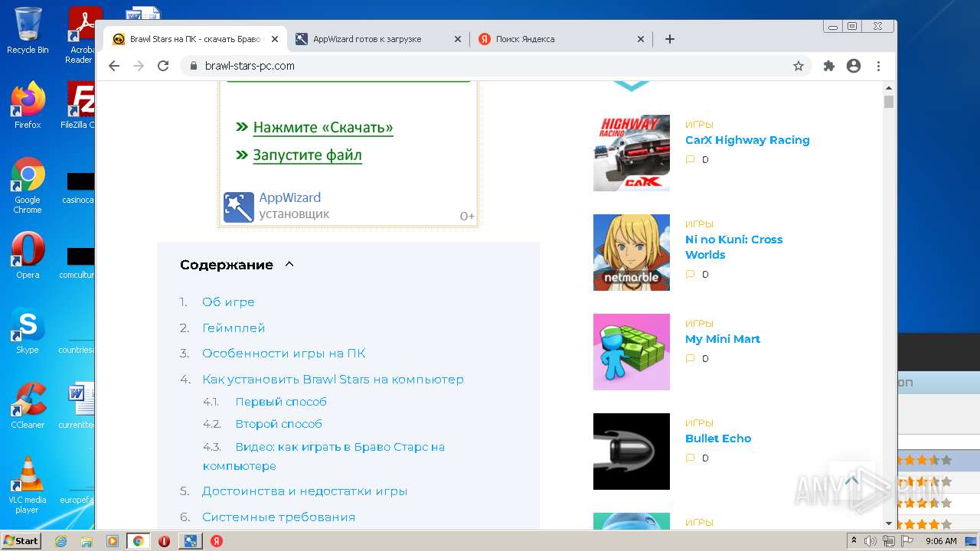Open the media player taskbar icon

113,541
